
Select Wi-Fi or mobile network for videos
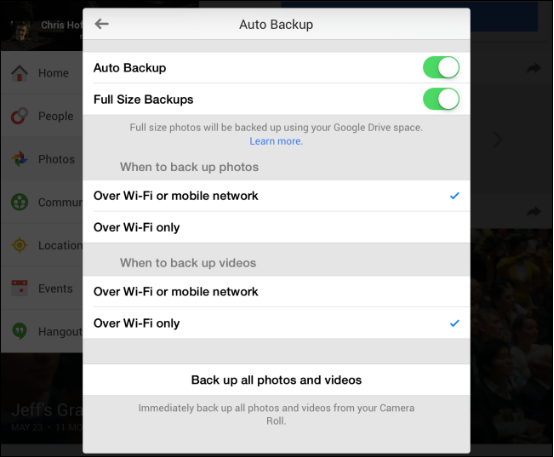click(x=276, y=292)
